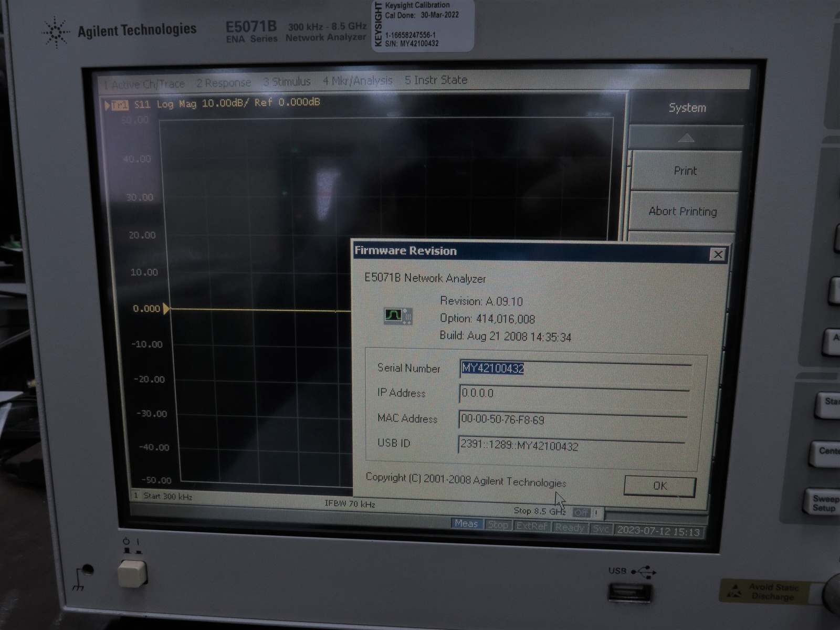Click the yellow S11 trace line

point(260,310)
